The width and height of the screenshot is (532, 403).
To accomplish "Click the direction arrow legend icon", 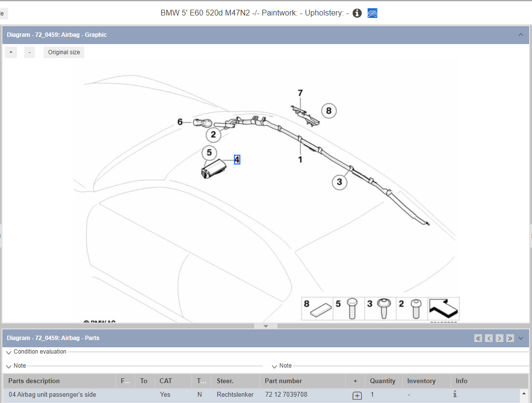I will click(x=444, y=309).
